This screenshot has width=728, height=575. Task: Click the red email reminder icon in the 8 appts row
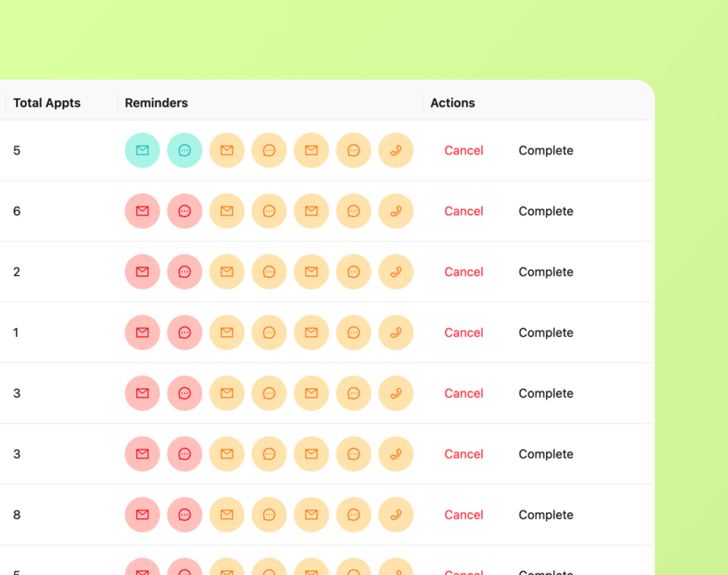click(142, 515)
